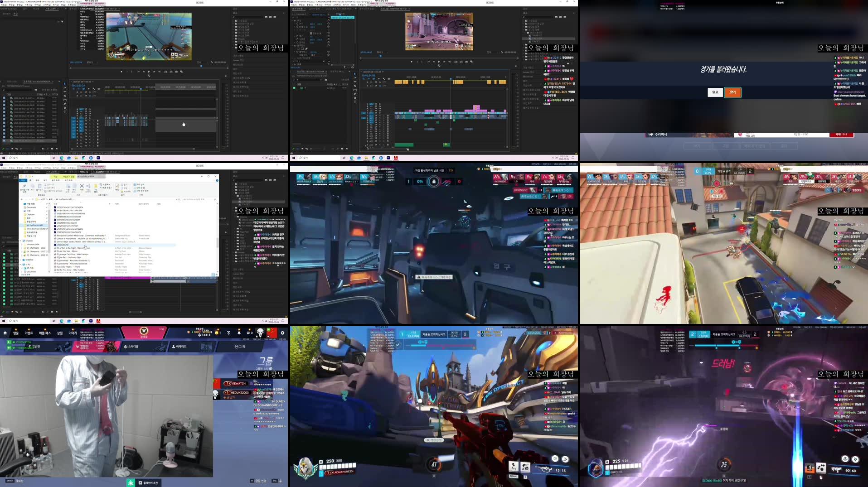Click home icon in Overwatch top menu

pos(5,333)
